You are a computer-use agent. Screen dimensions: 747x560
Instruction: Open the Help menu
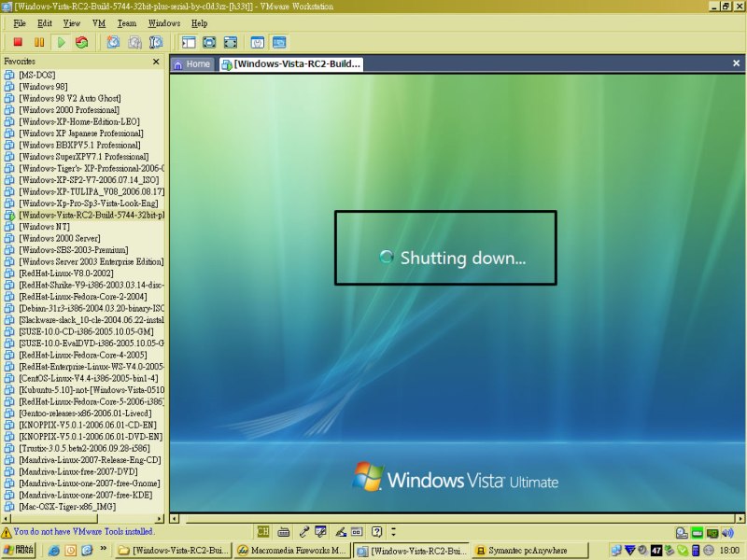(x=199, y=23)
